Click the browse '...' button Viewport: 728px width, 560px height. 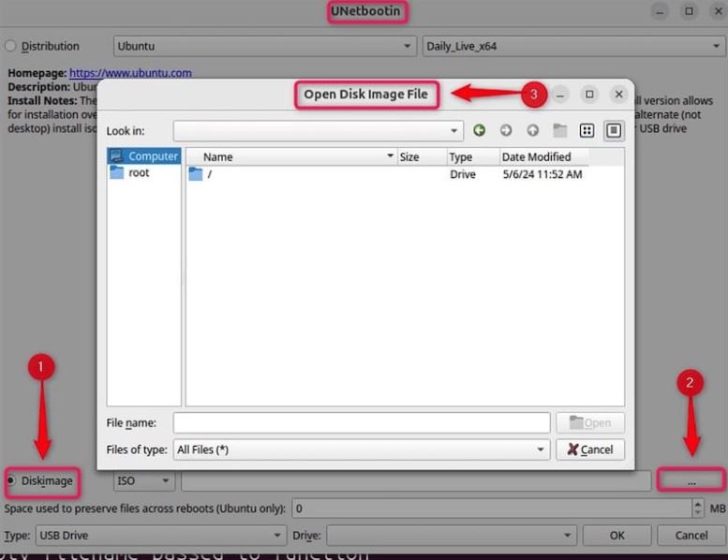[x=691, y=480]
